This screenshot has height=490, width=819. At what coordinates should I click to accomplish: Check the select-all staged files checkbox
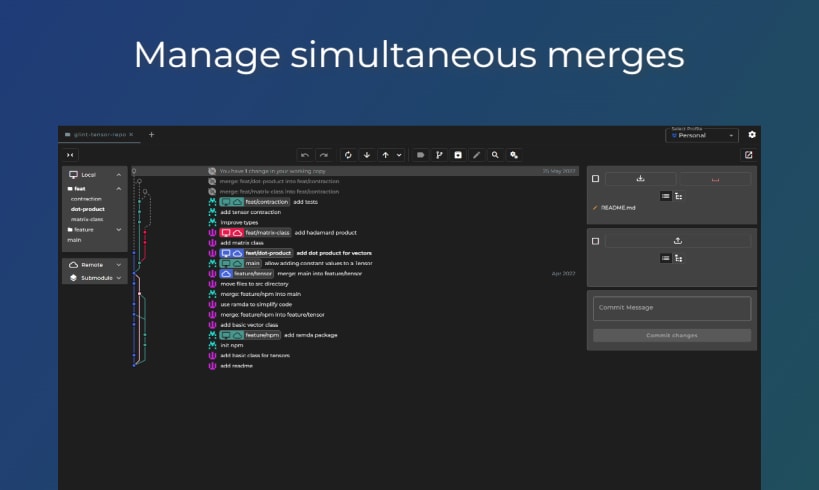click(x=595, y=241)
